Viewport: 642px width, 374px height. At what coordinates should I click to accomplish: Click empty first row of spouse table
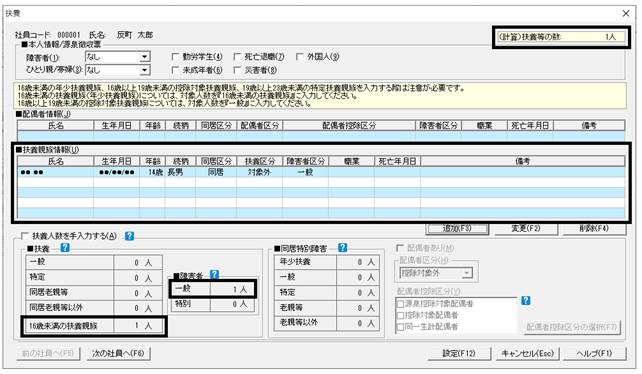pyautogui.click(x=321, y=136)
